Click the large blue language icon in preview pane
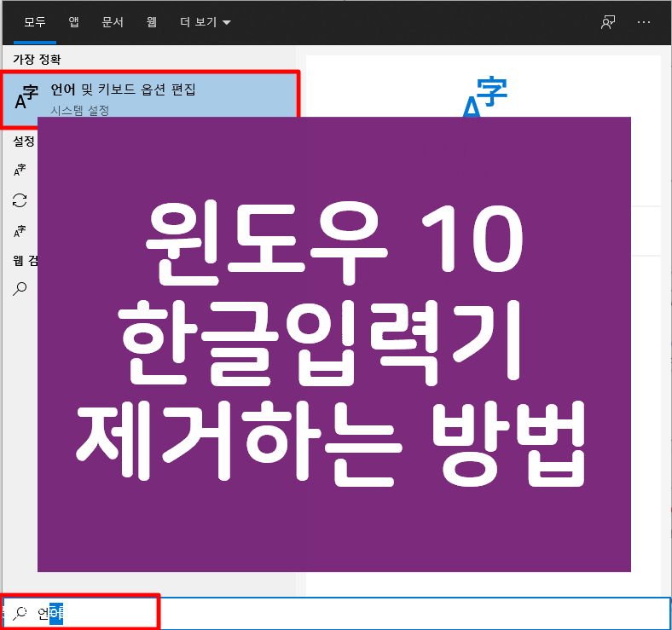 (x=485, y=97)
